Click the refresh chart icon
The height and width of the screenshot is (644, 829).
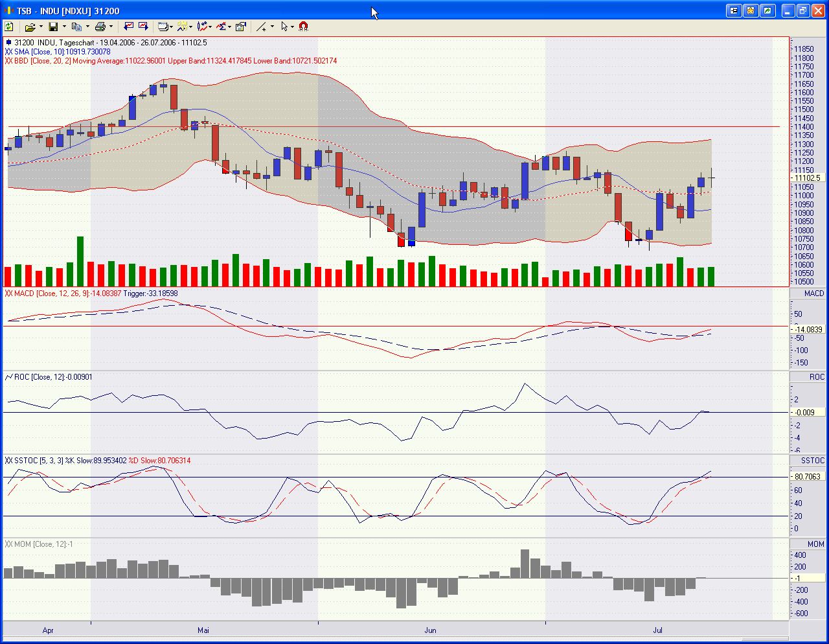click(9, 27)
